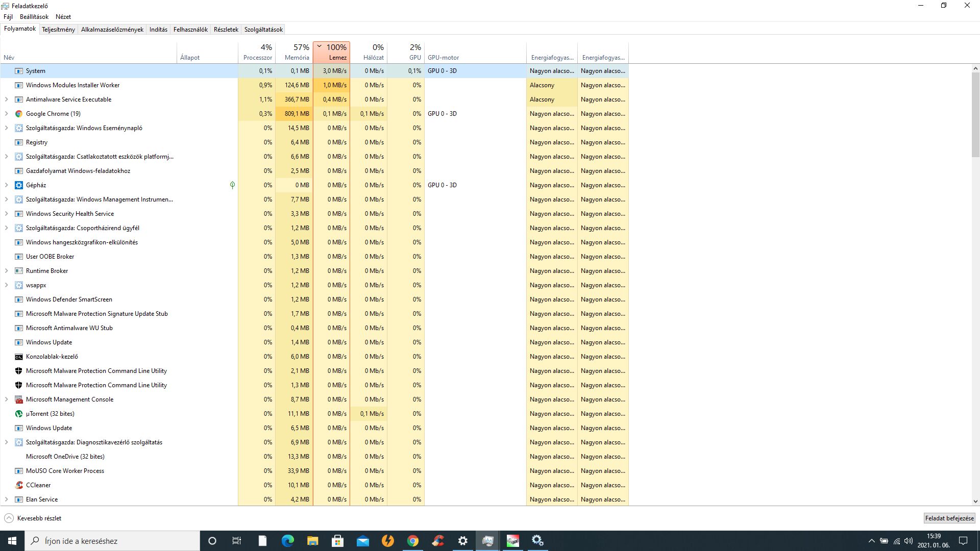Image resolution: width=980 pixels, height=551 pixels.
Task: Open the Mail app from the taskbar
Action: coord(362,541)
